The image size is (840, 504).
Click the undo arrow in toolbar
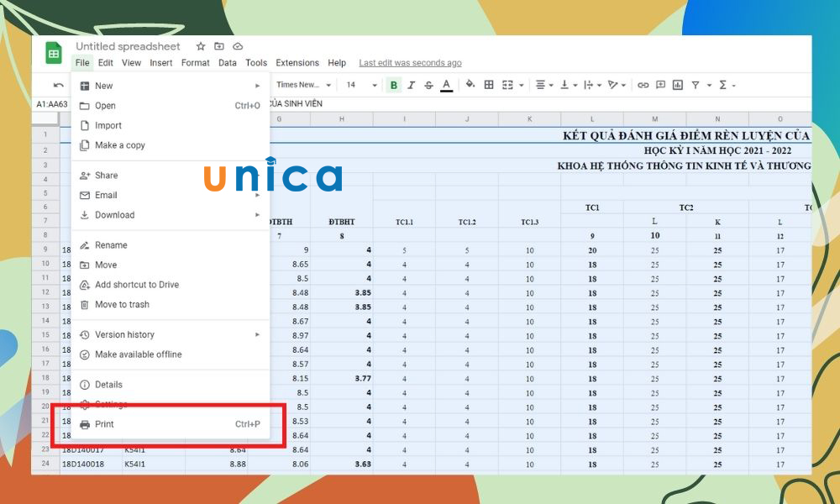click(x=59, y=85)
